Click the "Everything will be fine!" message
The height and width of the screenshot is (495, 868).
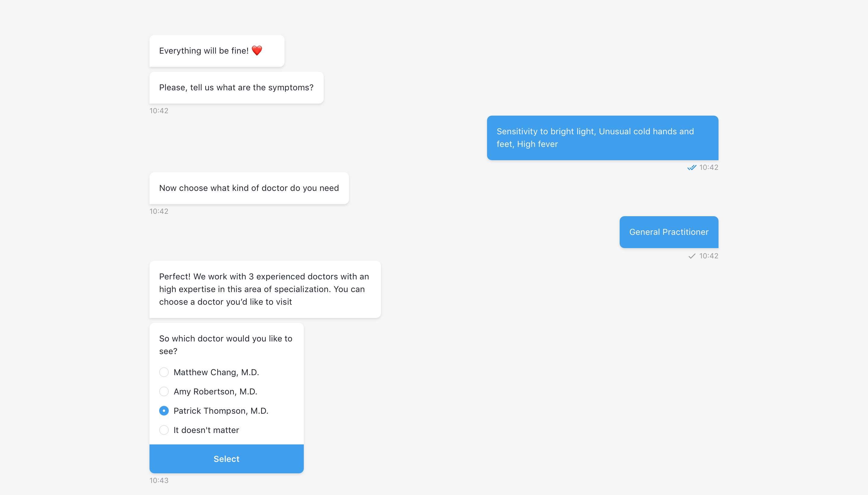217,51
